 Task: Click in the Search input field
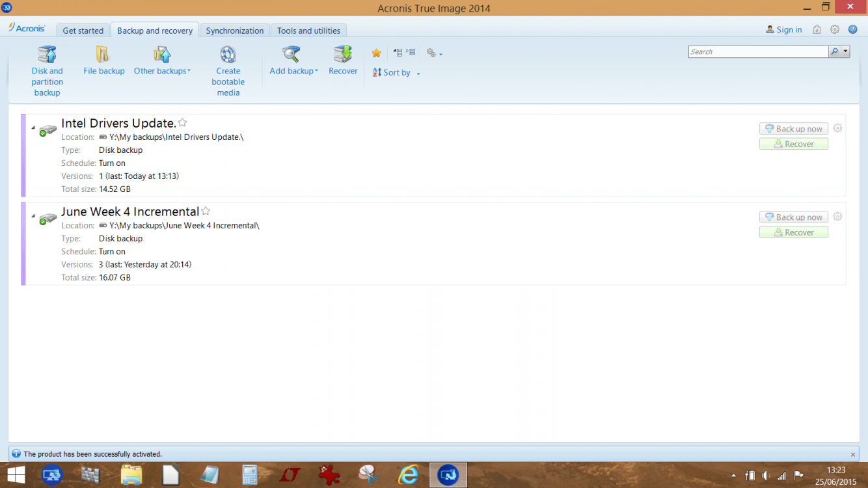(757, 51)
